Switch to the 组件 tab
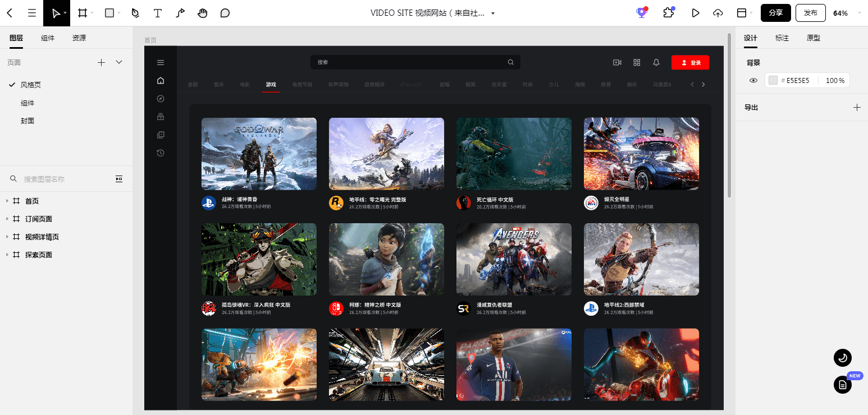The height and width of the screenshot is (415, 868). [48, 38]
